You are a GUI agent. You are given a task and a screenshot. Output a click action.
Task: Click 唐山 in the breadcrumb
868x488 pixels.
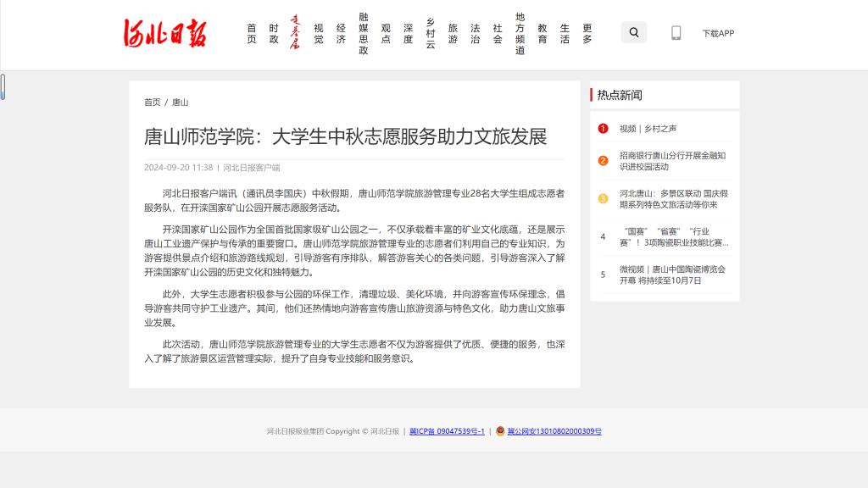pos(181,103)
